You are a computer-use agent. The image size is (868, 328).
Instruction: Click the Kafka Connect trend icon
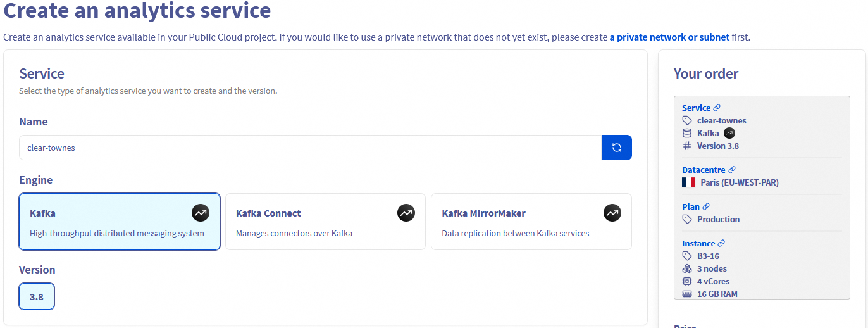(x=406, y=213)
